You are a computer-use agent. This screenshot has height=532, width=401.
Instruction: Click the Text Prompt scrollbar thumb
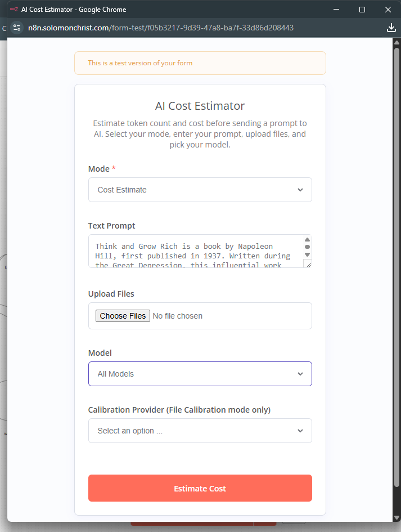click(307, 247)
